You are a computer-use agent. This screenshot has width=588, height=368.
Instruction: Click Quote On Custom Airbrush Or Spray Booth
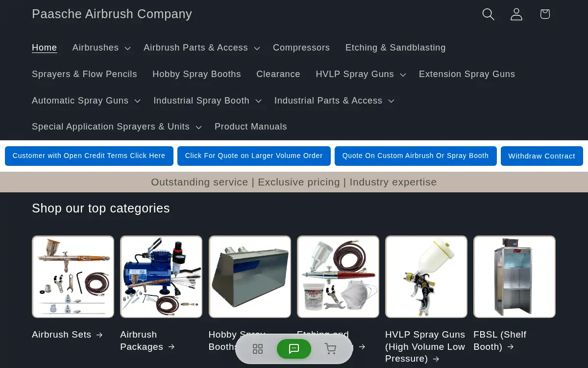416,156
